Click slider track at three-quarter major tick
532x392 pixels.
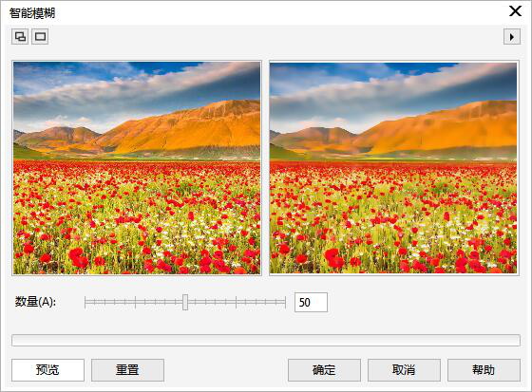236,302
